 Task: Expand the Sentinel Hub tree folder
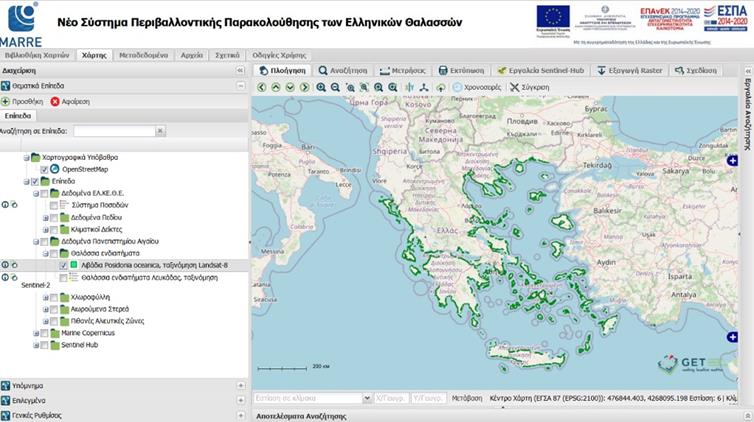[x=35, y=344]
